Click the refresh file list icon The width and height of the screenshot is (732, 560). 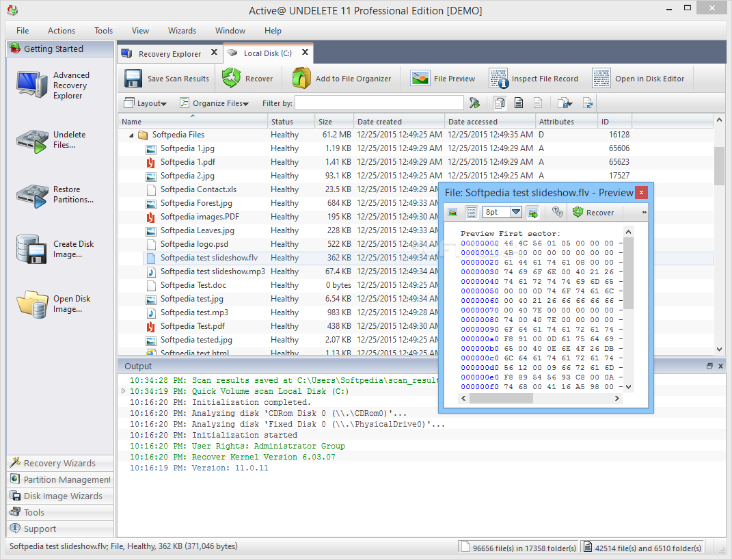pos(587,103)
